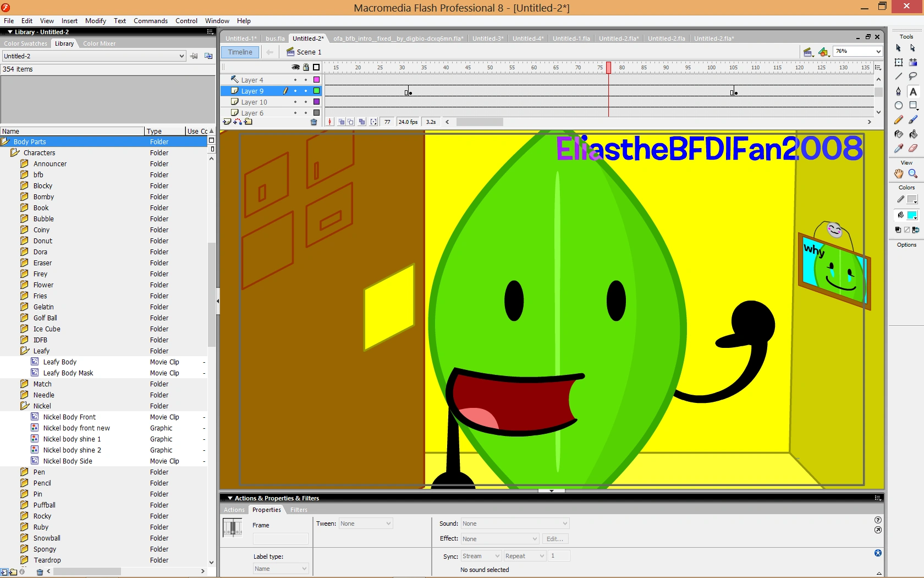Click the Edit button next to Effect
Viewport: 924px width, 578px height.
[554, 539]
